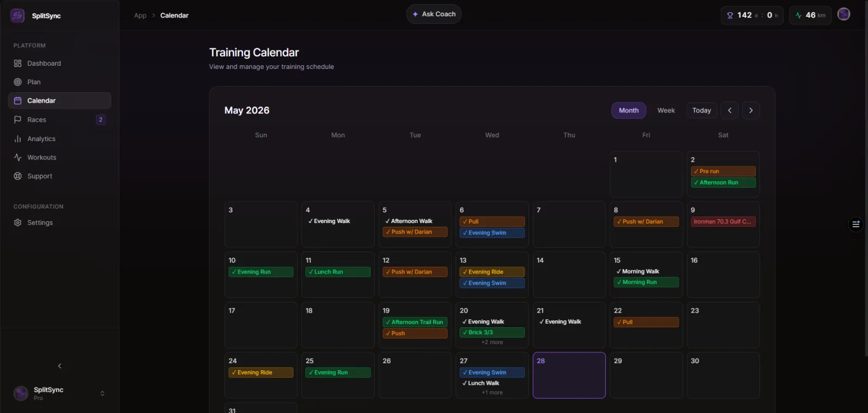868x413 pixels.
Task: Expand +2 more on May 20
Action: (492, 342)
